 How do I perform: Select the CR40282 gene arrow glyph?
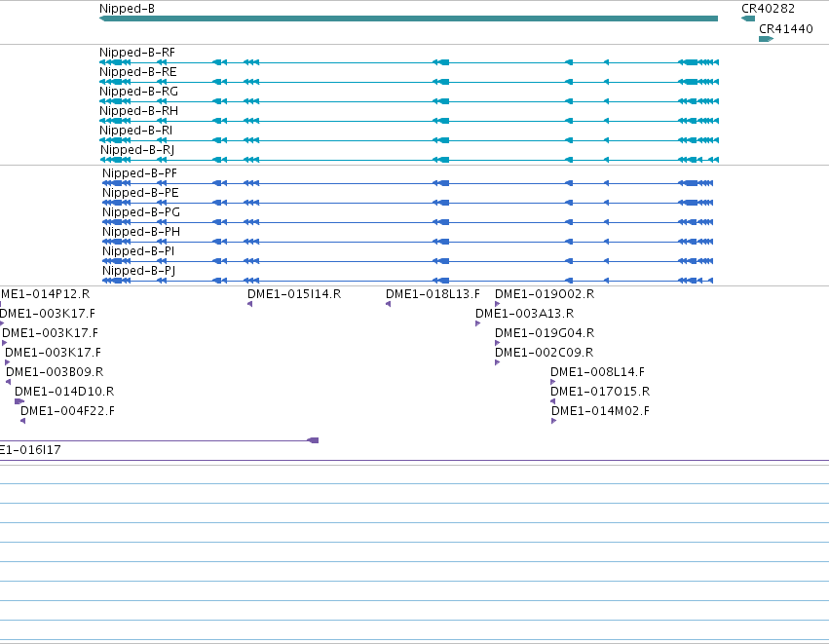tap(748, 19)
